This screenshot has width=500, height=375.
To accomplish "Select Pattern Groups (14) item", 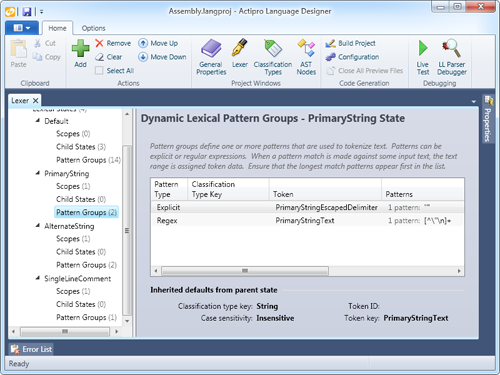I will pos(88,160).
